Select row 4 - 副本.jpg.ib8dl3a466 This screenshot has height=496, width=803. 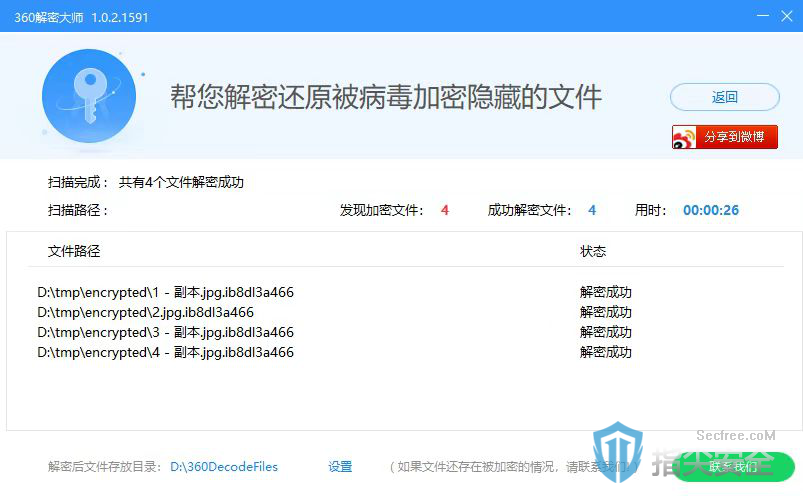click(x=165, y=352)
